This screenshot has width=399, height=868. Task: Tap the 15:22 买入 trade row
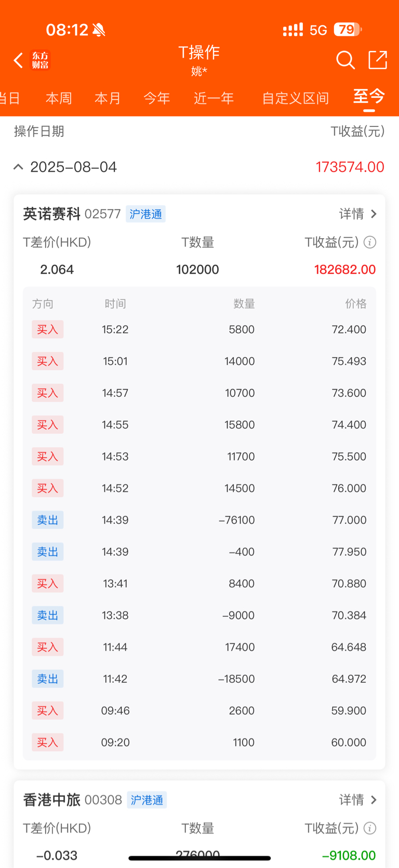point(199,330)
